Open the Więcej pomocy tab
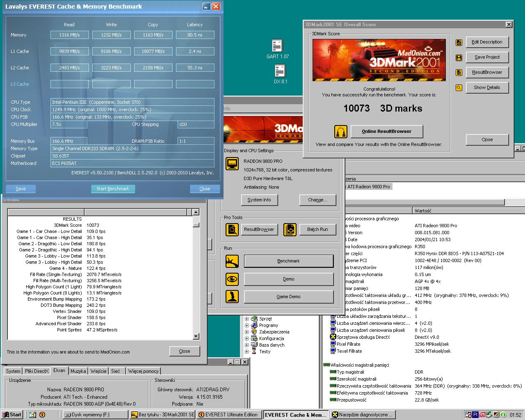This screenshot has height=420, width=525. [x=143, y=371]
